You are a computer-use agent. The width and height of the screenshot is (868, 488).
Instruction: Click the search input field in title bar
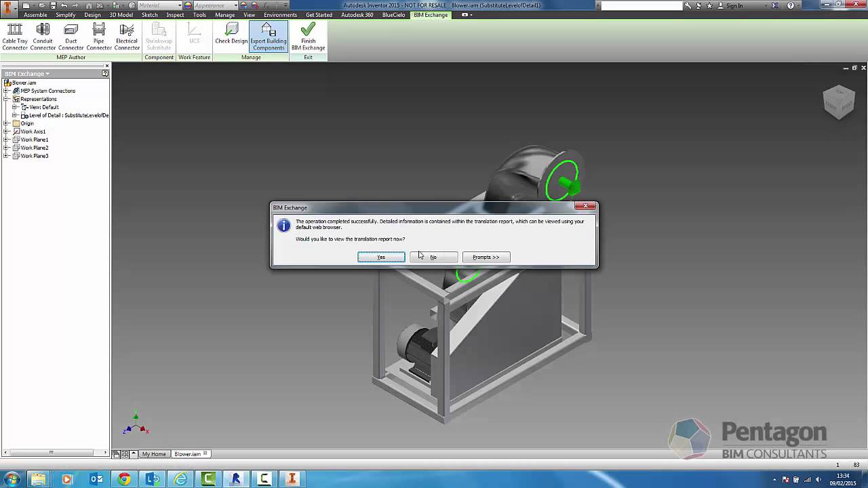coord(641,5)
